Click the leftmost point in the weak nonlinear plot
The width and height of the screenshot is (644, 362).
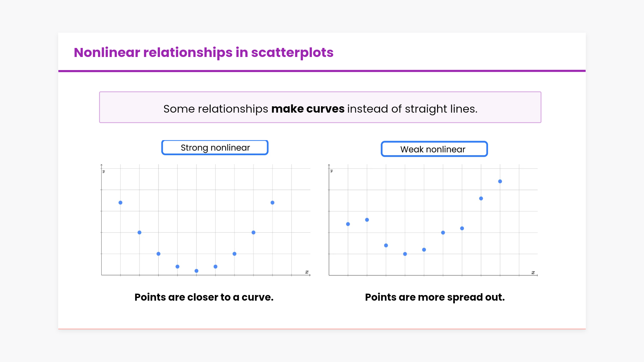pyautogui.click(x=348, y=224)
